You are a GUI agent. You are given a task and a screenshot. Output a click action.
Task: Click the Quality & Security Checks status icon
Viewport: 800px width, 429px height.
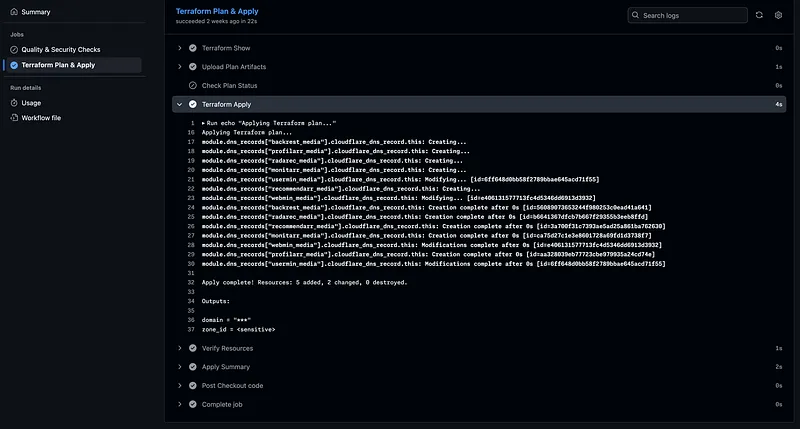point(14,49)
